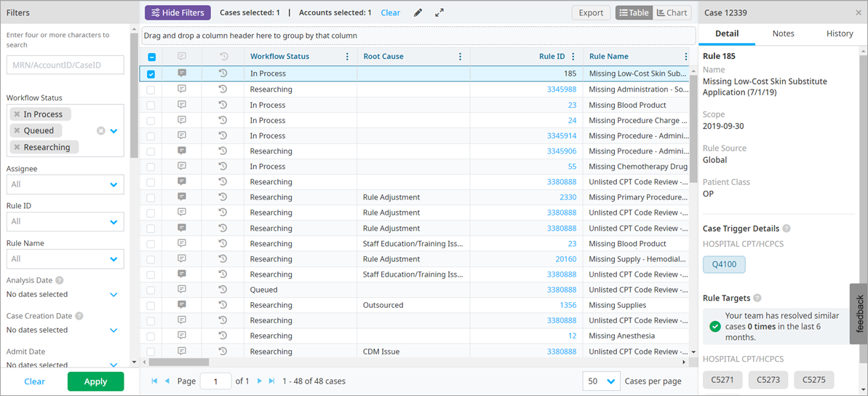
Task: Open Rule ID column menu dots
Action: tap(573, 57)
